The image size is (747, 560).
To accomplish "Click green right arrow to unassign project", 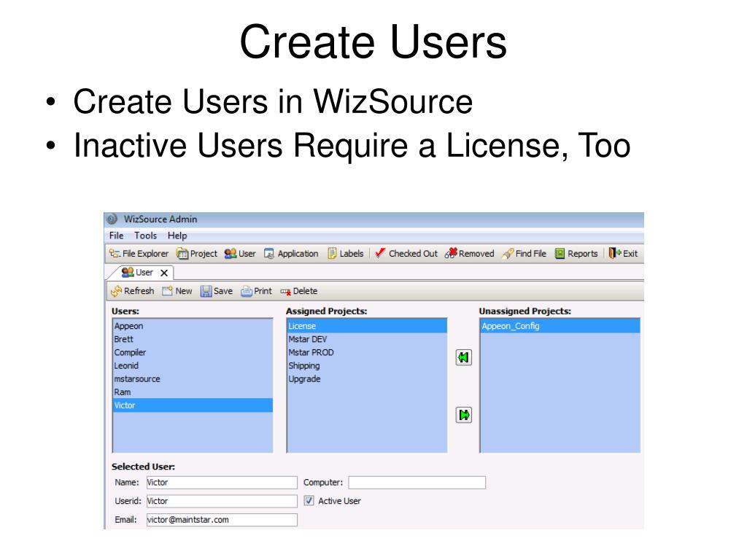I will [x=463, y=415].
